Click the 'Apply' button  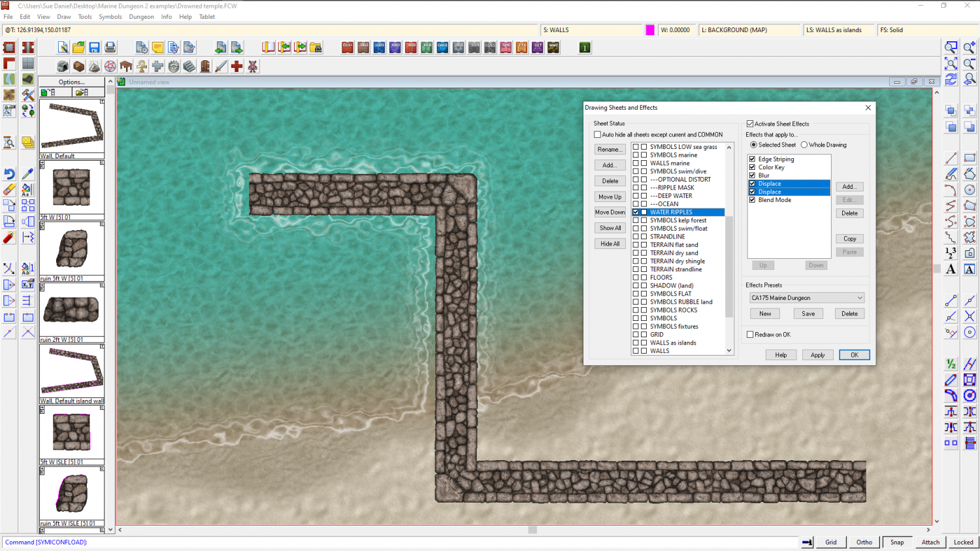817,355
